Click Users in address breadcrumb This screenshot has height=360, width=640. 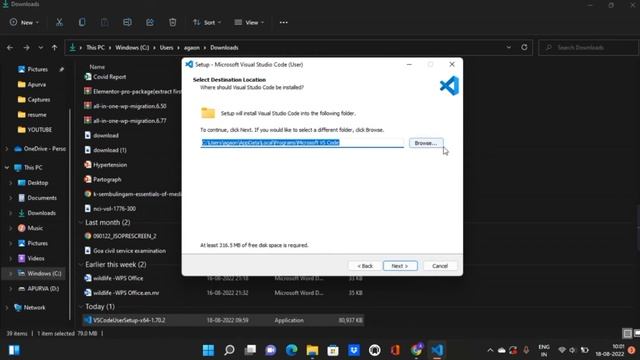pyautogui.click(x=167, y=48)
